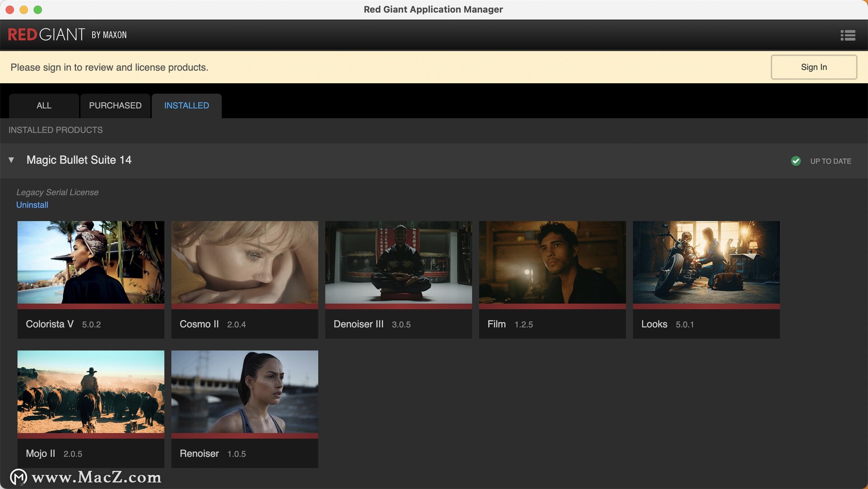Click the version number 5.0.2
This screenshot has width=868, height=489.
[x=91, y=325]
